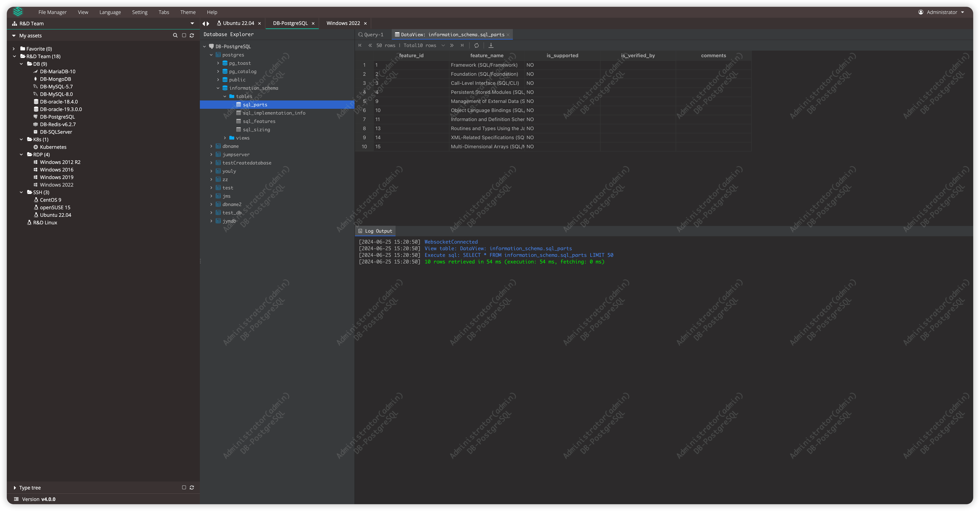
Task: Select the DB-MongoDB asset
Action: pyautogui.click(x=56, y=79)
